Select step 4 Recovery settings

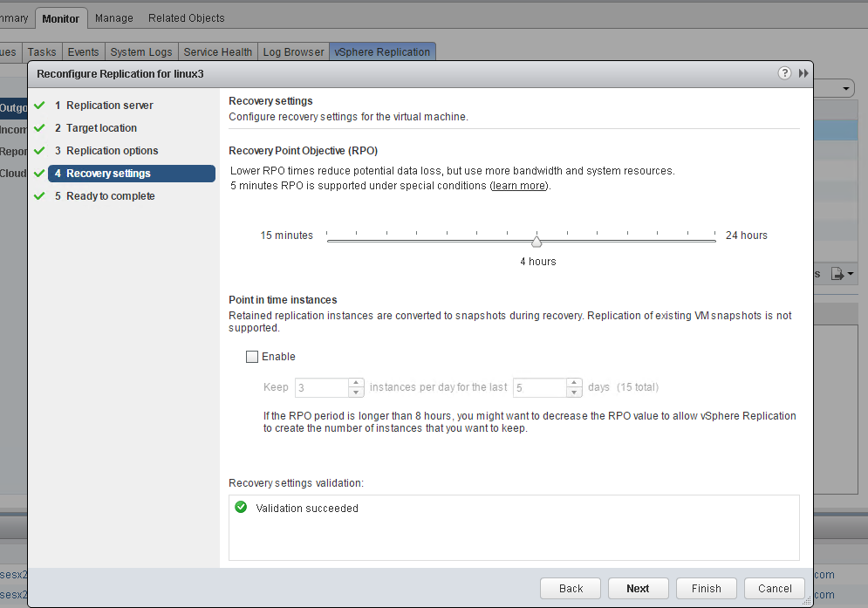tap(131, 174)
